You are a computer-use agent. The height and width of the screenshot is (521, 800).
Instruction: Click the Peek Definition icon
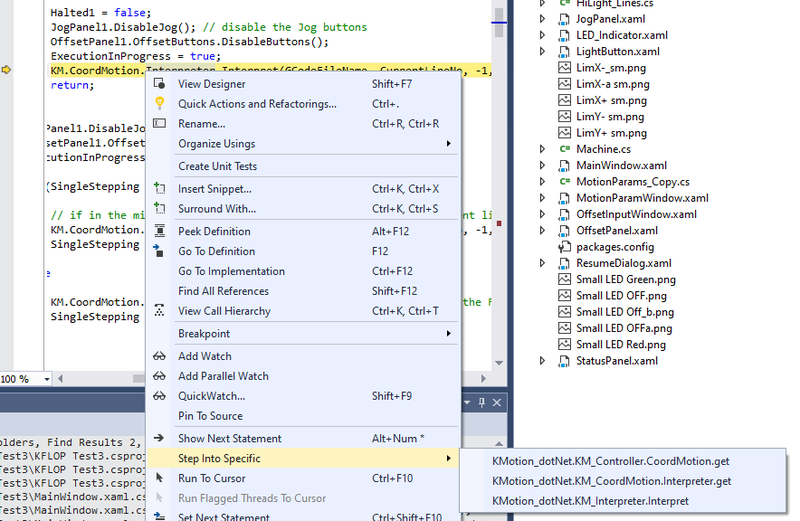pos(159,231)
